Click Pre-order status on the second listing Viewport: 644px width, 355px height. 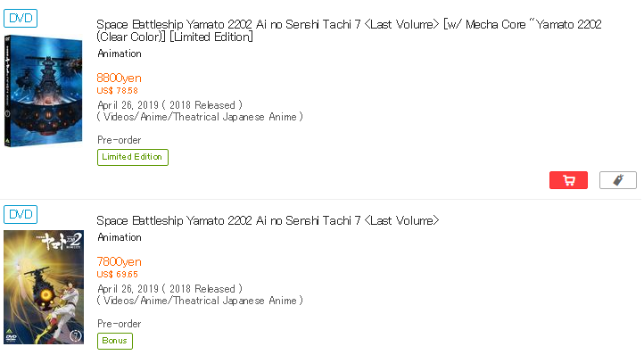click(x=120, y=324)
